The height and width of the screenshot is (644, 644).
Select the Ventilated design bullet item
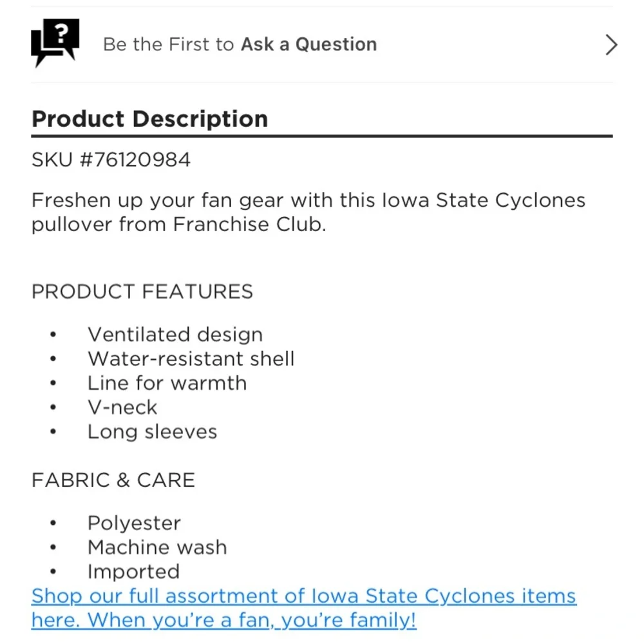tap(175, 334)
